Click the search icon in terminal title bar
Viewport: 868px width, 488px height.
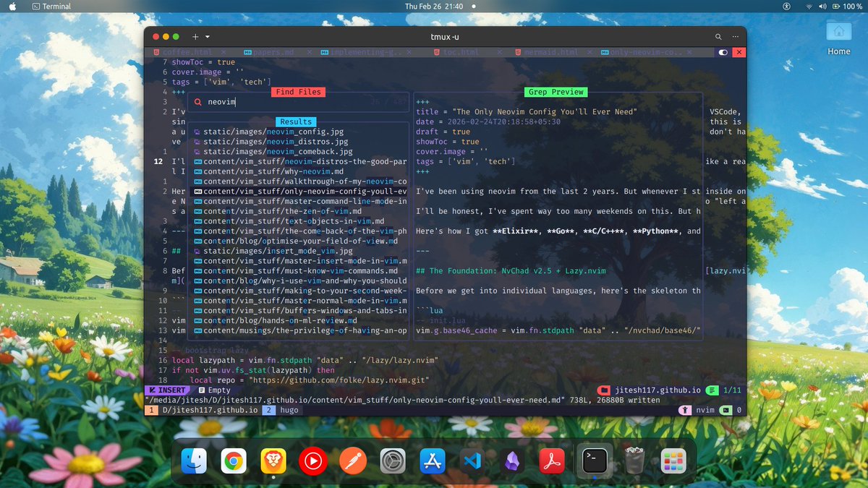[x=718, y=36]
